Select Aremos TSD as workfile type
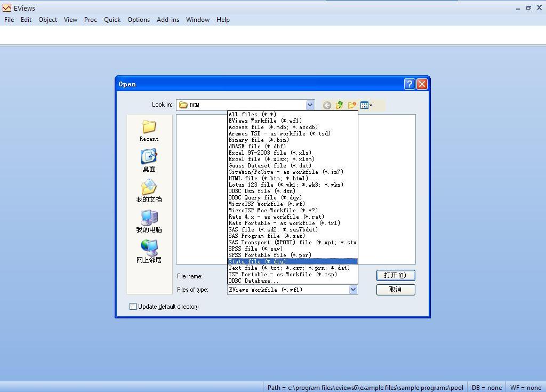Viewport: 546px width, 392px height. (293, 133)
